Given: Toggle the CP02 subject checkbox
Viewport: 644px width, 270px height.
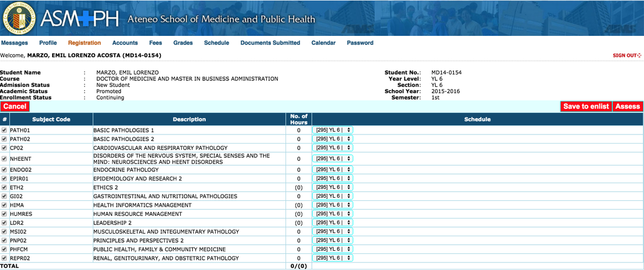Looking at the screenshot, I should click(x=4, y=147).
